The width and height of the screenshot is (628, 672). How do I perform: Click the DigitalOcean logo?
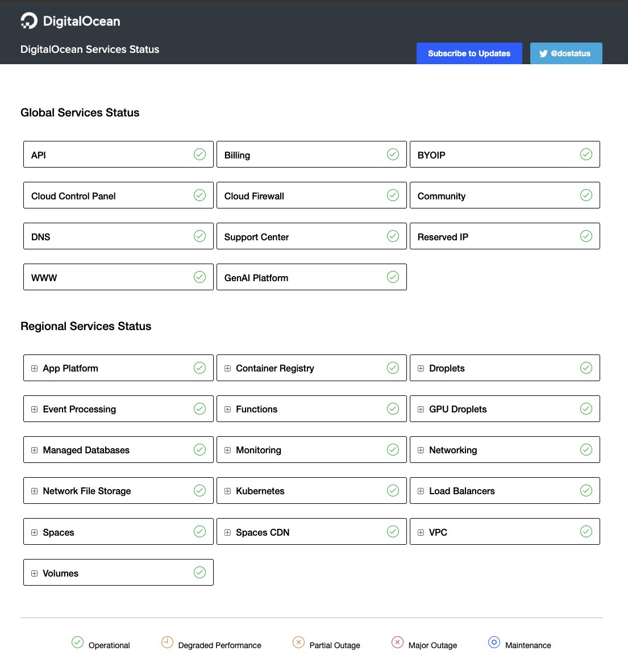click(70, 21)
